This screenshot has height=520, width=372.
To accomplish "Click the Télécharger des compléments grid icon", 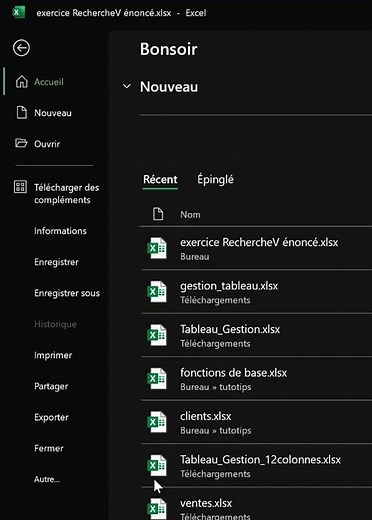I will (x=20, y=187).
